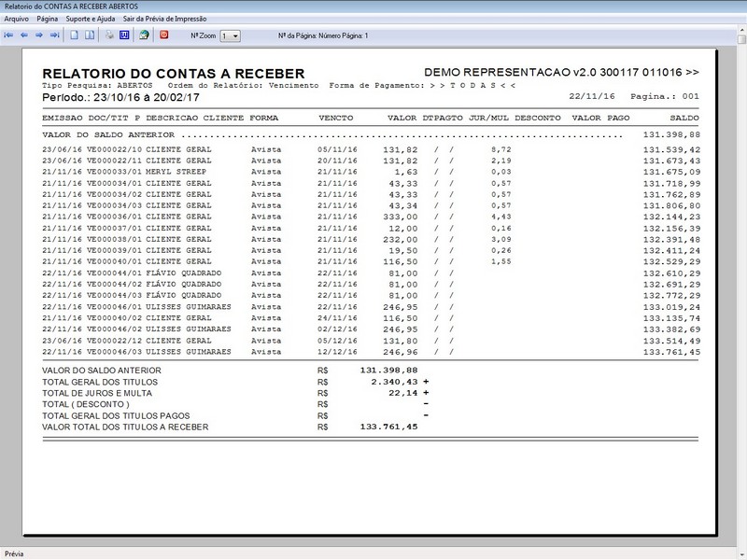Export the report to Word icon
This screenshot has height=560, width=747.
(124, 35)
